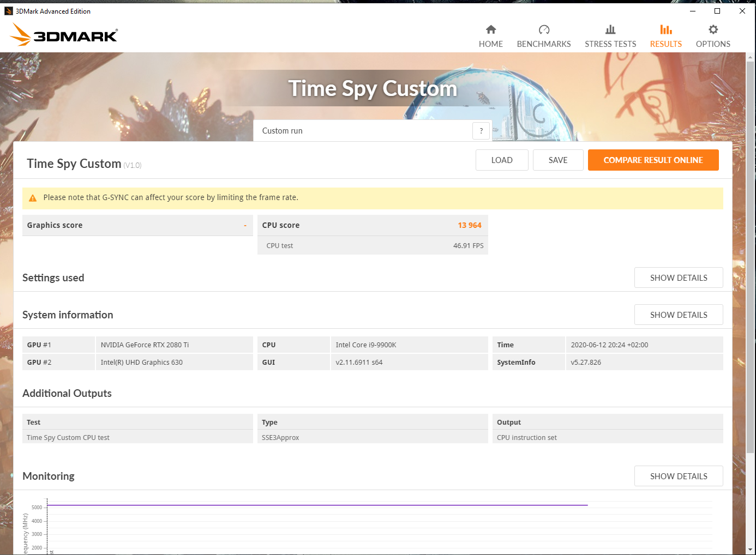Show details for System information
This screenshot has width=756, height=555.
point(679,315)
